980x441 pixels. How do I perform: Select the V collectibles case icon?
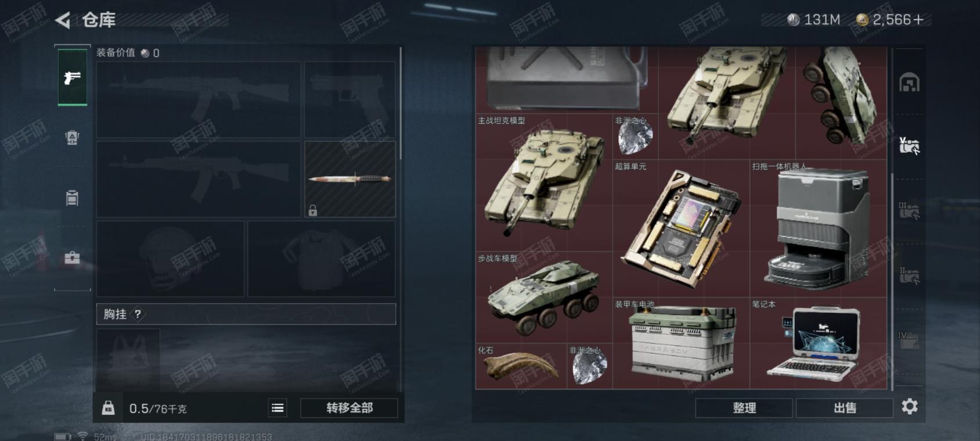coord(909,145)
